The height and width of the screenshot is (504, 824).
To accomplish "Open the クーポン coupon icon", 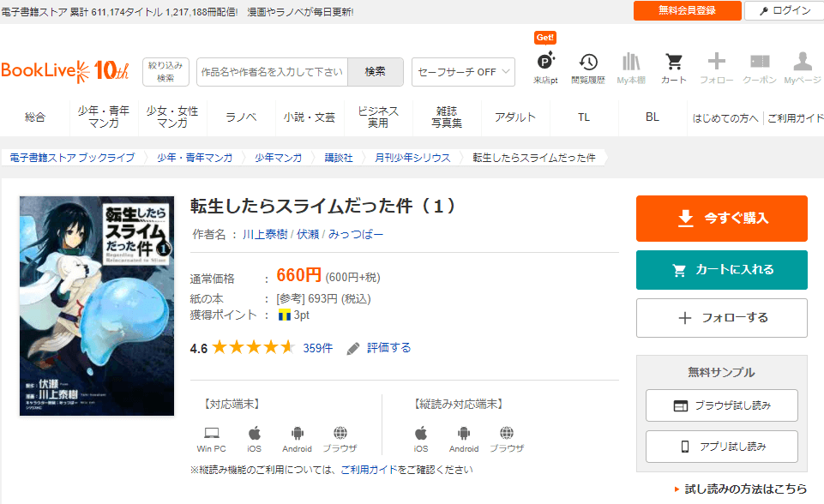I will point(760,63).
